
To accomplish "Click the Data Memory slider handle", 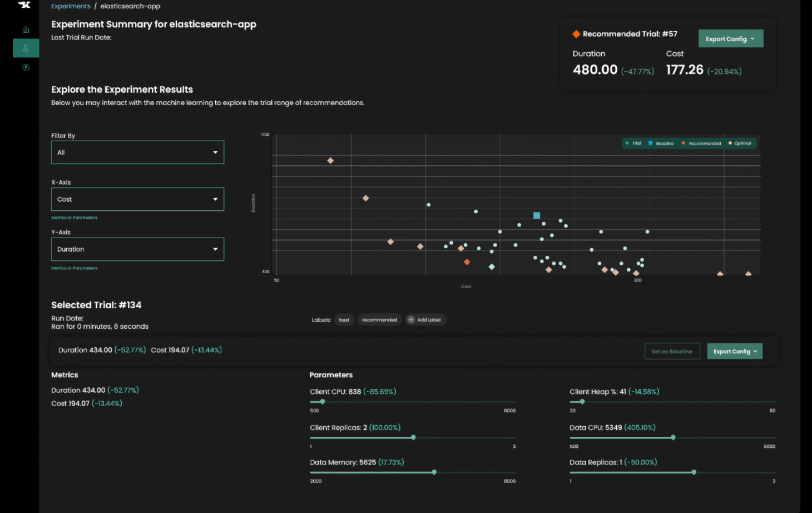I will click(x=434, y=472).
